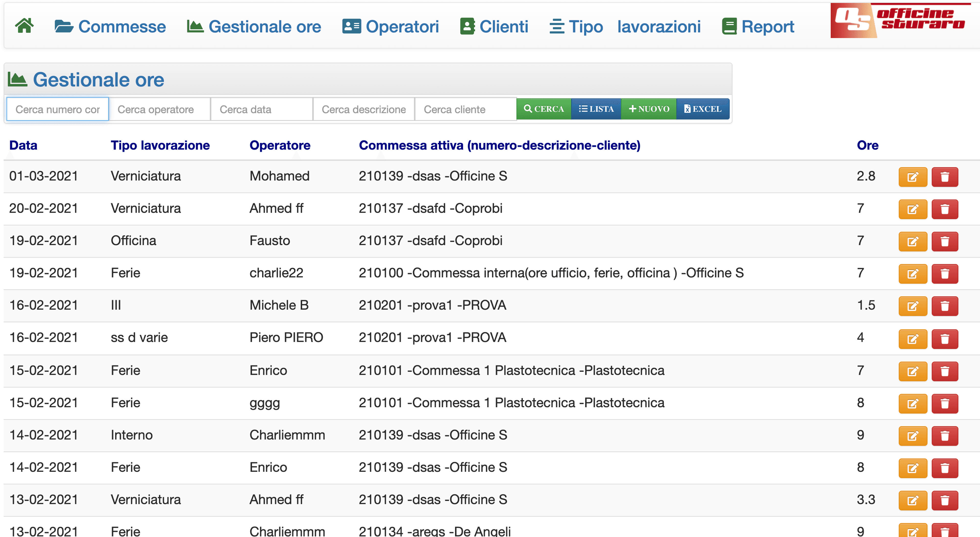Click the green CERCA search button
980x537 pixels.
544,109
